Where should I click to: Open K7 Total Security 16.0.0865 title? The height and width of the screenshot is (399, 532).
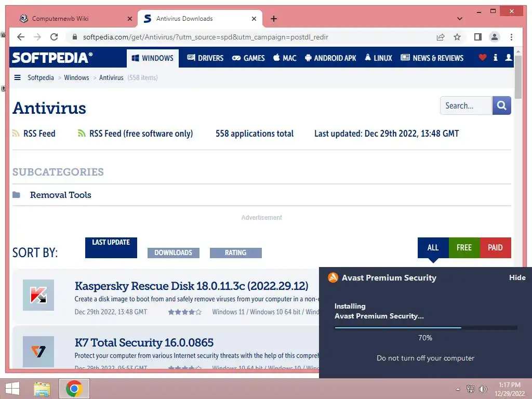tap(144, 343)
